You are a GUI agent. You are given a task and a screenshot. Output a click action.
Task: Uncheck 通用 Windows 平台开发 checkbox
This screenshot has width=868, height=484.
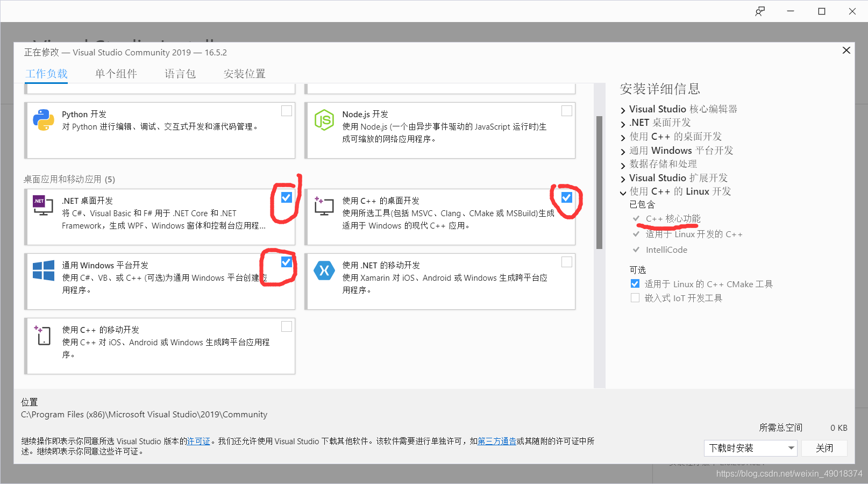coord(287,262)
